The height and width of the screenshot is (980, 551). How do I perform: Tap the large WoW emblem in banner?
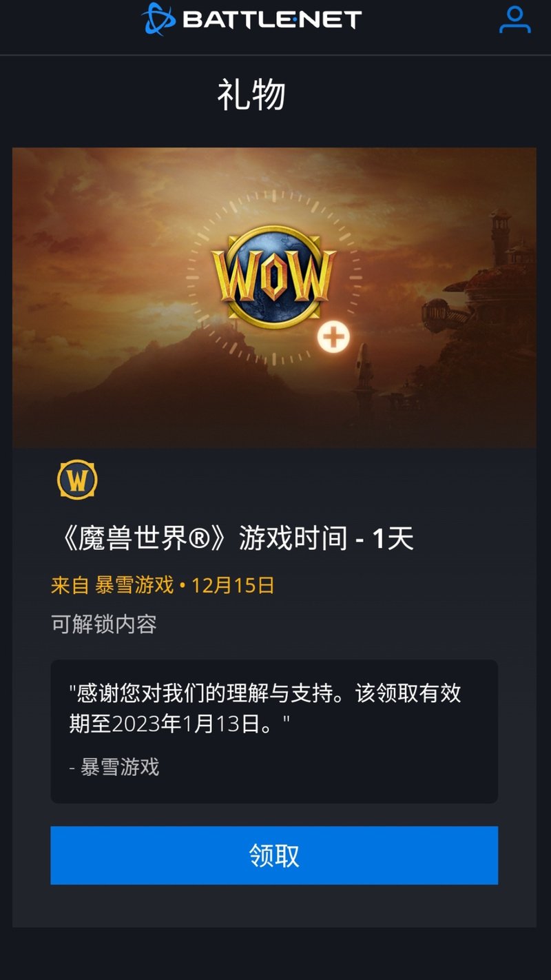coord(273,276)
